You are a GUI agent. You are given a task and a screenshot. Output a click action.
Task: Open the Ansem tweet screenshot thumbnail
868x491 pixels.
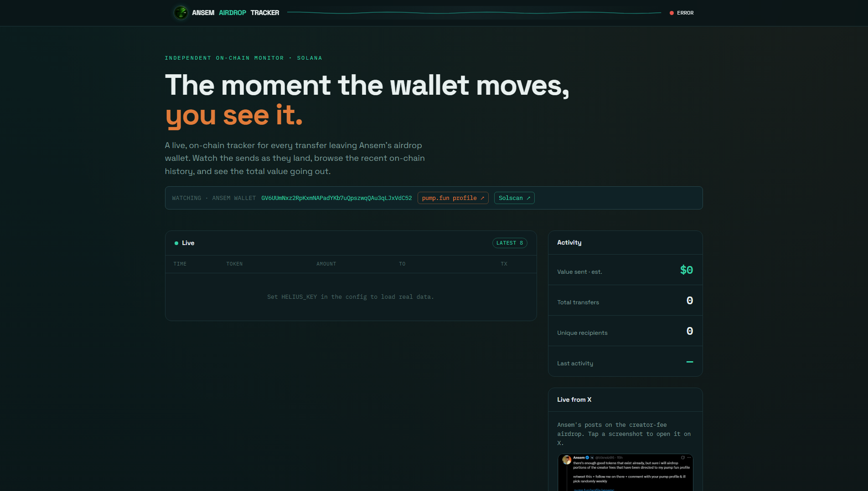click(625, 472)
